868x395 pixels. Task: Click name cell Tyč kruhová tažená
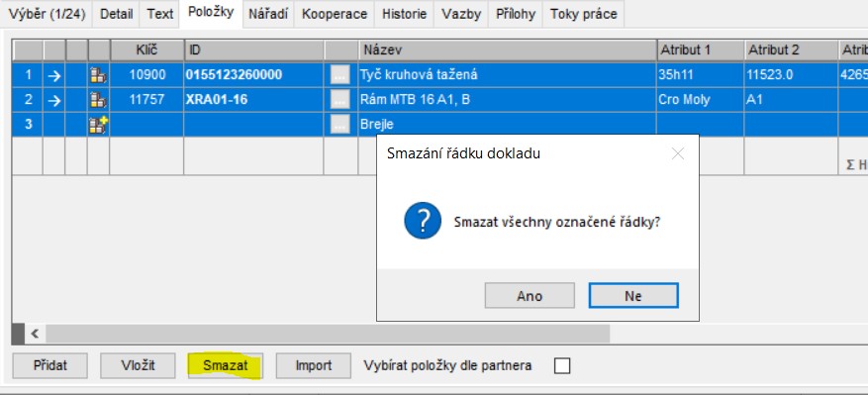(x=508, y=75)
